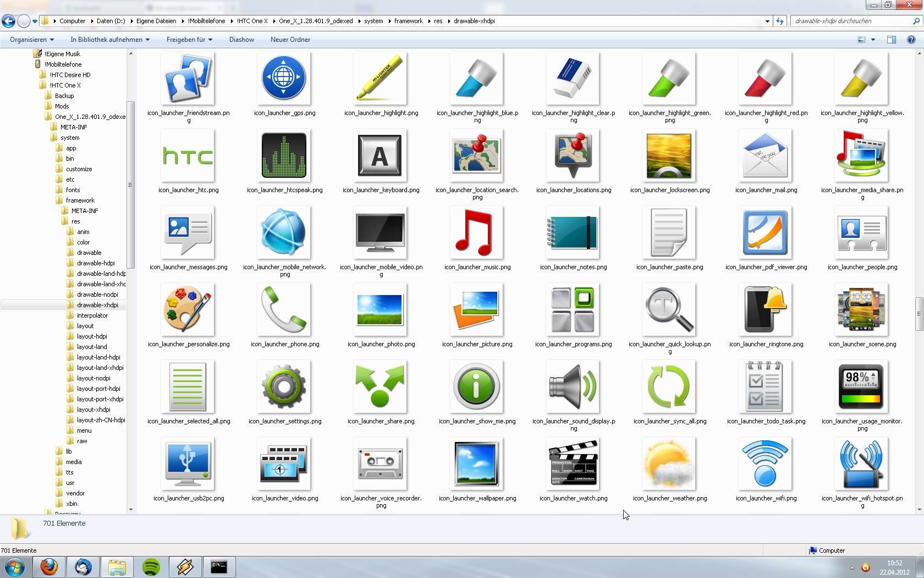This screenshot has width=924, height=578.
Task: Select icon_launcher_mail.png envelope icon
Action: tap(765, 155)
